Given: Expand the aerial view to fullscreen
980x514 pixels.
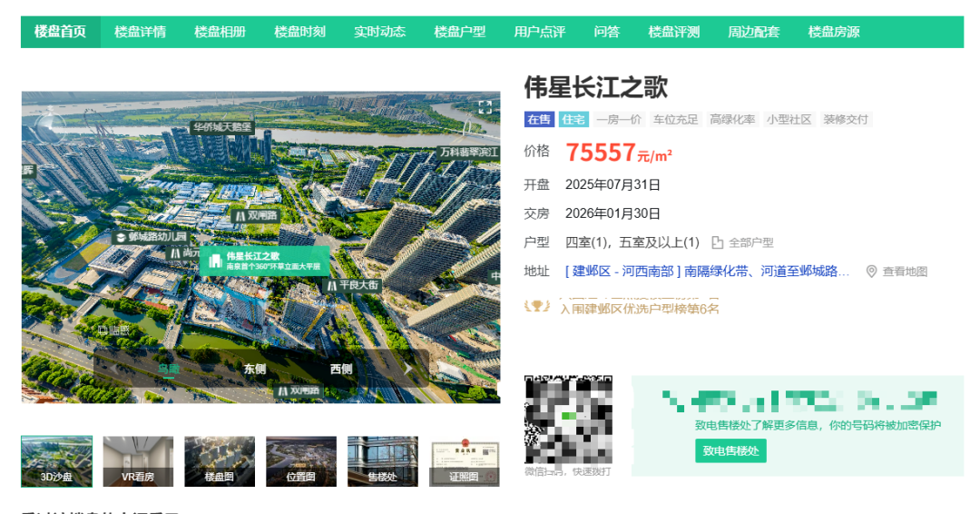Looking at the screenshot, I should pos(485,107).
